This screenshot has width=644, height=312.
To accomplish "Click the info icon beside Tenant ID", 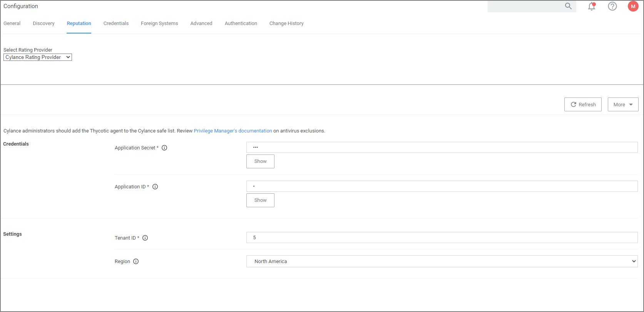I will (x=145, y=238).
